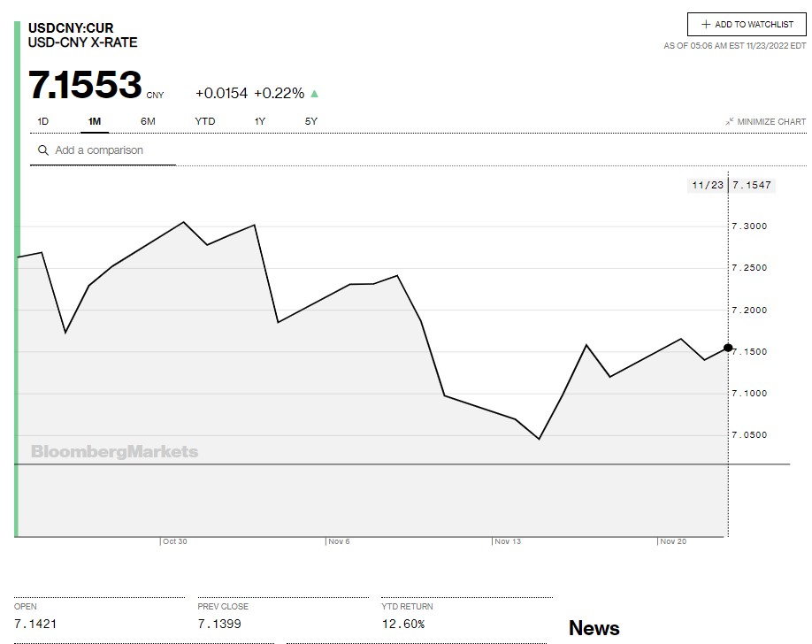Click the USDCNY:CUR ticker title
Viewport: 812px width, 644px height.
click(71, 28)
